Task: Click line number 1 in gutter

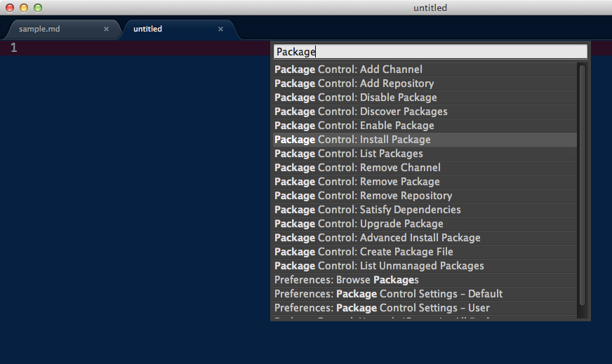Action: (13, 48)
